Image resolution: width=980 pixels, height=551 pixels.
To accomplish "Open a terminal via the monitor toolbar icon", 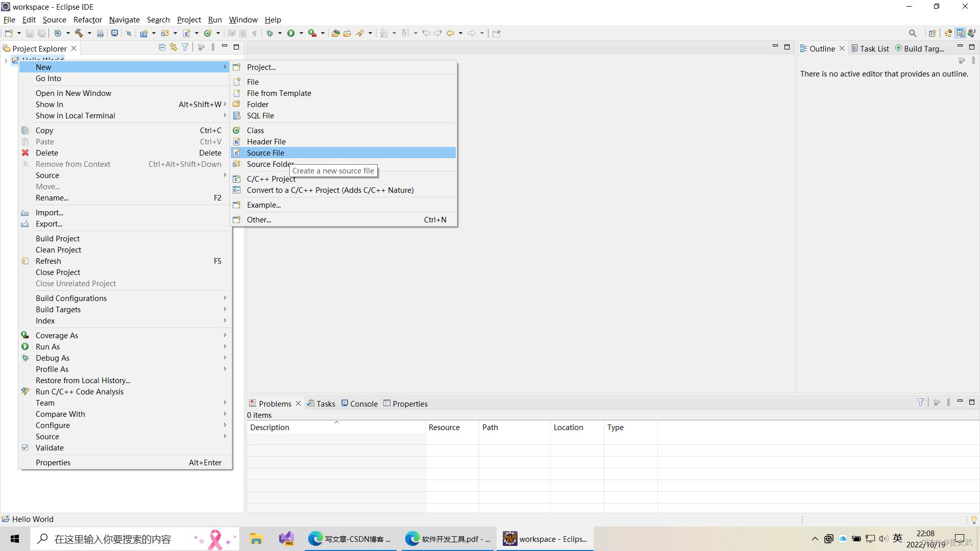I will coord(114,33).
